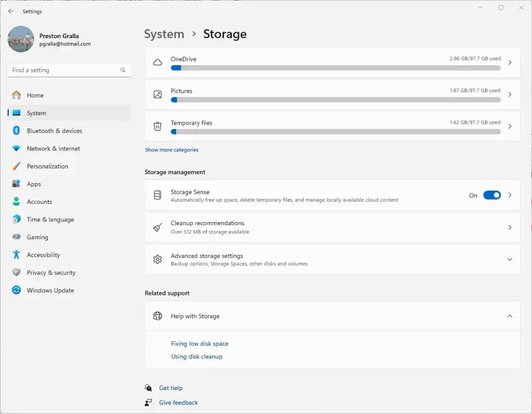This screenshot has height=414, width=532.
Task: Collapse the Help with Storage section
Action: [510, 316]
